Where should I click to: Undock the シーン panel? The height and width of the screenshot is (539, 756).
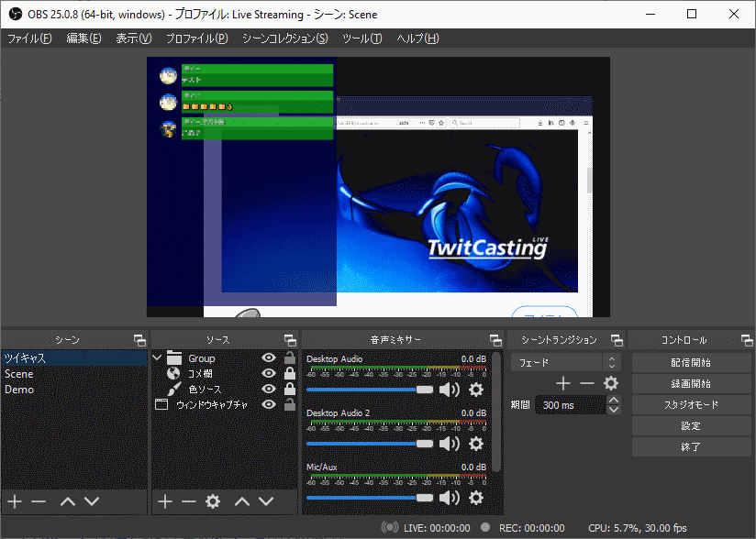coord(139,340)
